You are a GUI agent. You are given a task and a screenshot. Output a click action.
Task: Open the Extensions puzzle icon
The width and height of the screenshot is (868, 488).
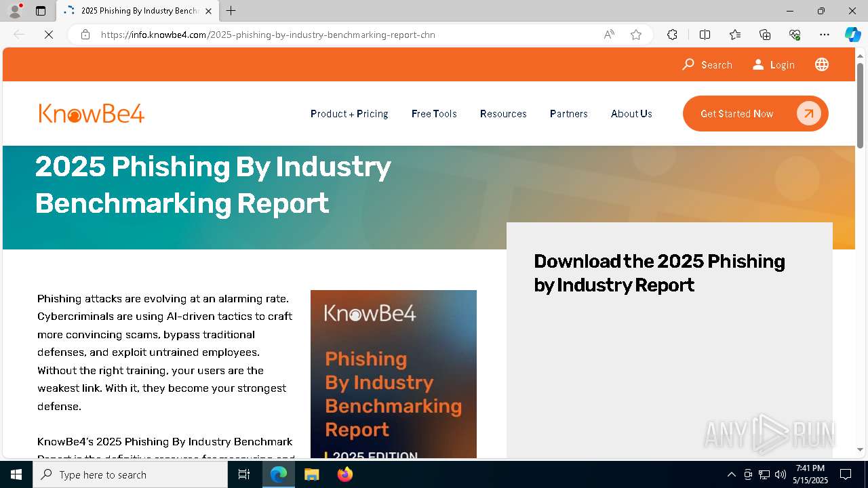click(672, 35)
